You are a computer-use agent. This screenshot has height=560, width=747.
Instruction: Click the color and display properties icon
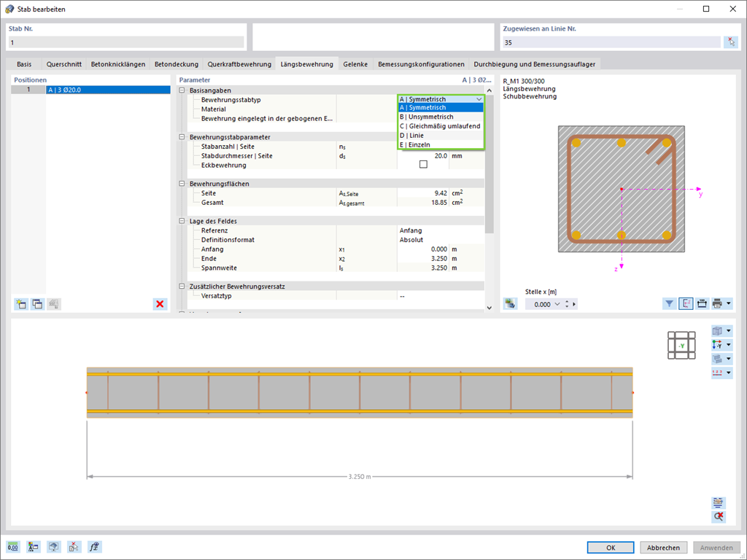click(34, 547)
